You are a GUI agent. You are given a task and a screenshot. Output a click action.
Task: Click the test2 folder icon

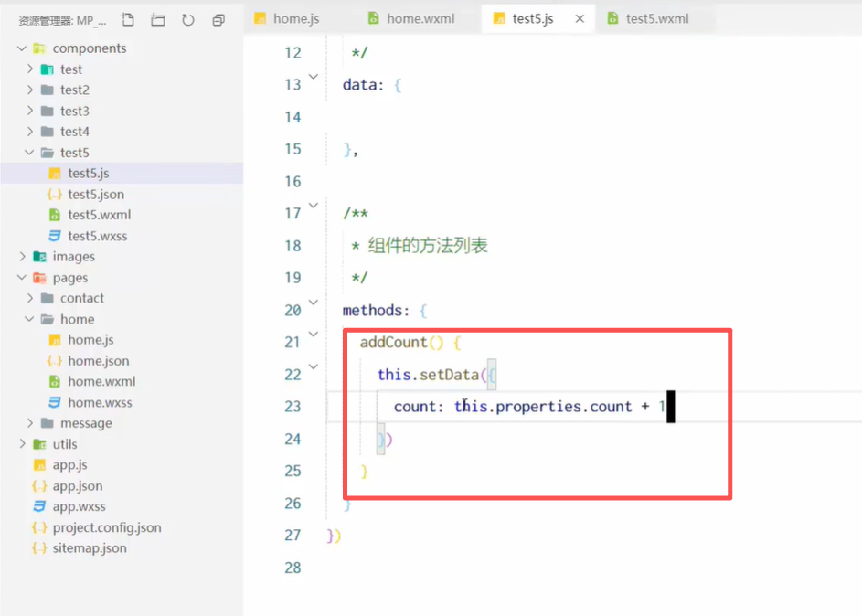(48, 90)
